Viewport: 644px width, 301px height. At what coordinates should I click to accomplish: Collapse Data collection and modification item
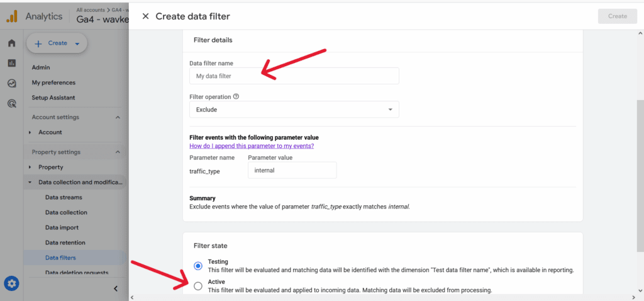coord(30,182)
